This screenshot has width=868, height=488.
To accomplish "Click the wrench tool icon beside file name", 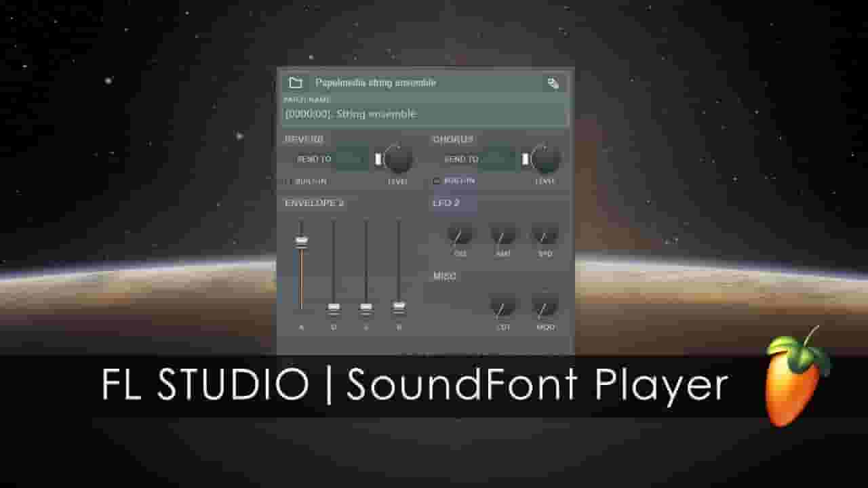I will [x=553, y=83].
